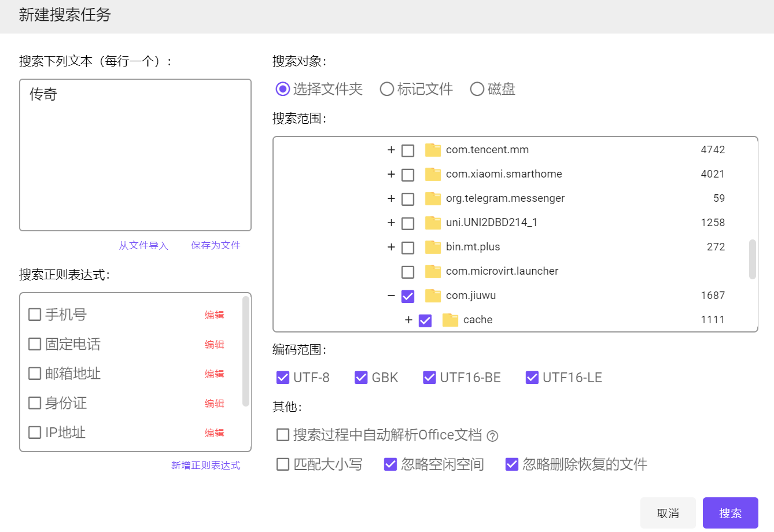Image resolution: width=774 pixels, height=532 pixels.
Task: Click the com.tencent.mm folder icon
Action: coord(433,150)
